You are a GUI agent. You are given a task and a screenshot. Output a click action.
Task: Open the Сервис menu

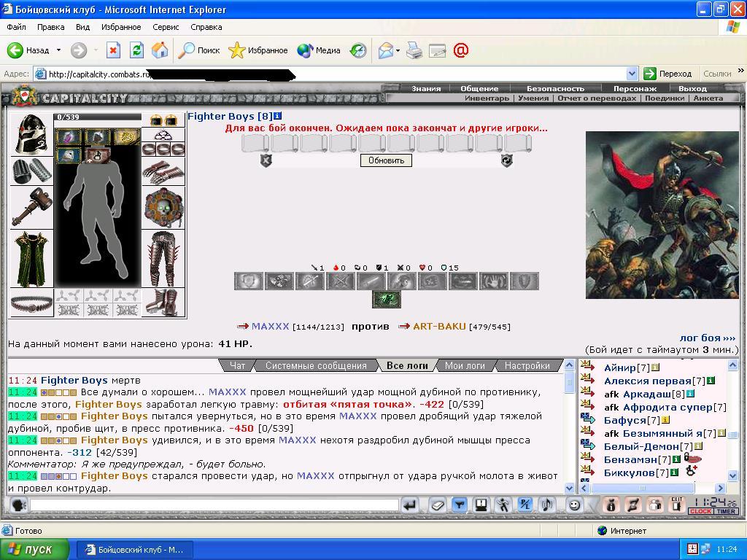click(166, 27)
